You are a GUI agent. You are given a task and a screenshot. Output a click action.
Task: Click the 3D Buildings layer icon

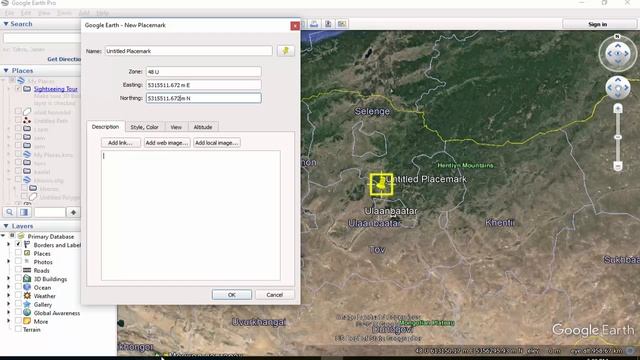click(27, 279)
